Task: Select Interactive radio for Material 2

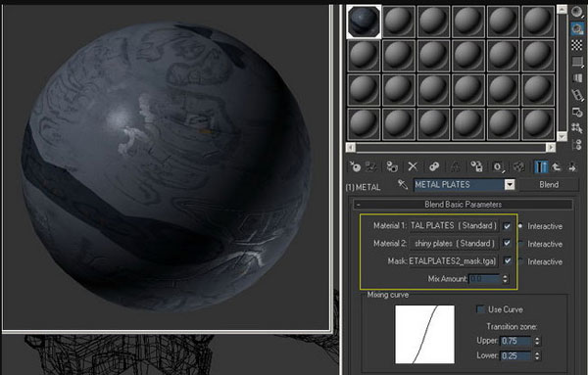Action: [x=521, y=244]
